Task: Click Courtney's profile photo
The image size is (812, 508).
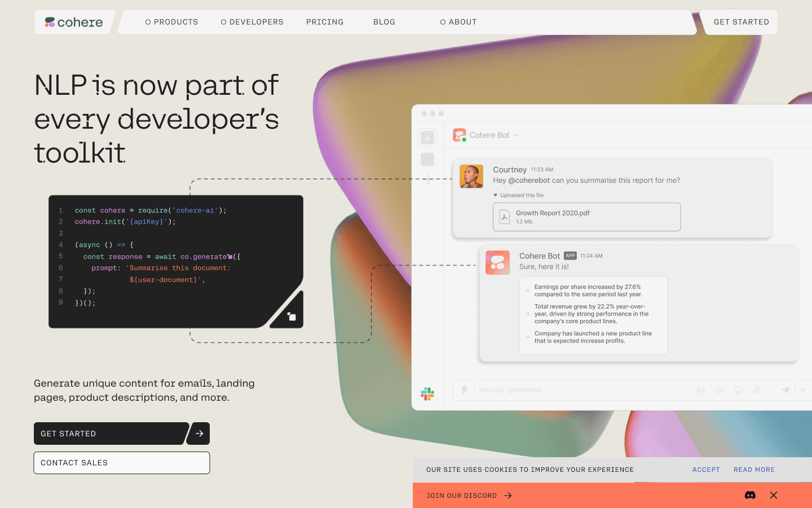Action: point(471,176)
